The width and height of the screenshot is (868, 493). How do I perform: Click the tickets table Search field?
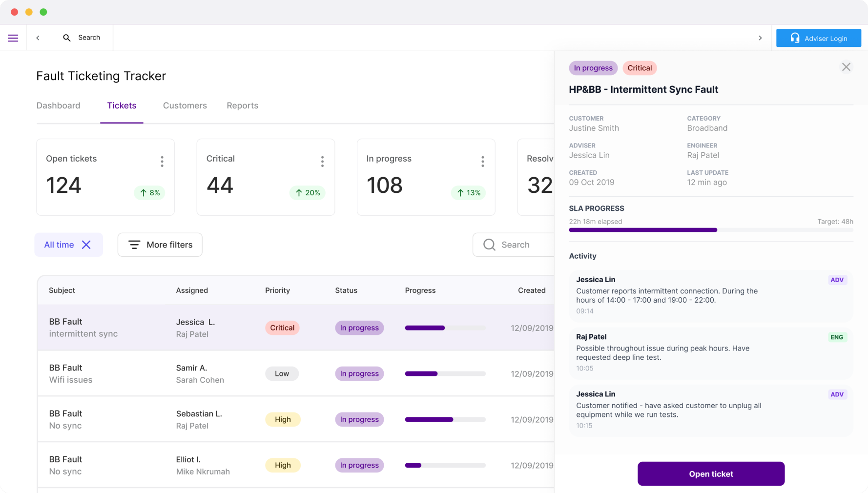(x=514, y=245)
